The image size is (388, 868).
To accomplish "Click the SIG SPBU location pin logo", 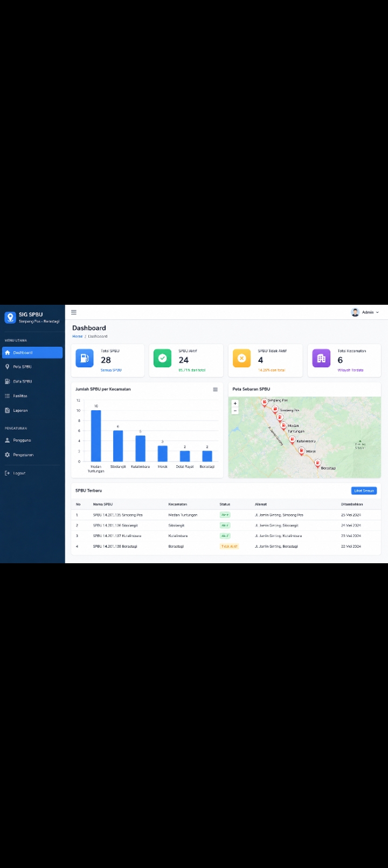I will 10,317.
